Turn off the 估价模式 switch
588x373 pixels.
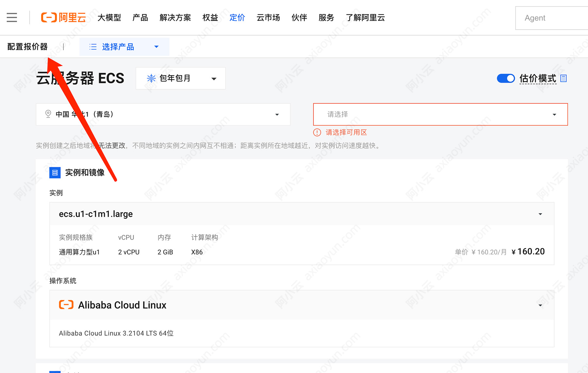point(506,78)
